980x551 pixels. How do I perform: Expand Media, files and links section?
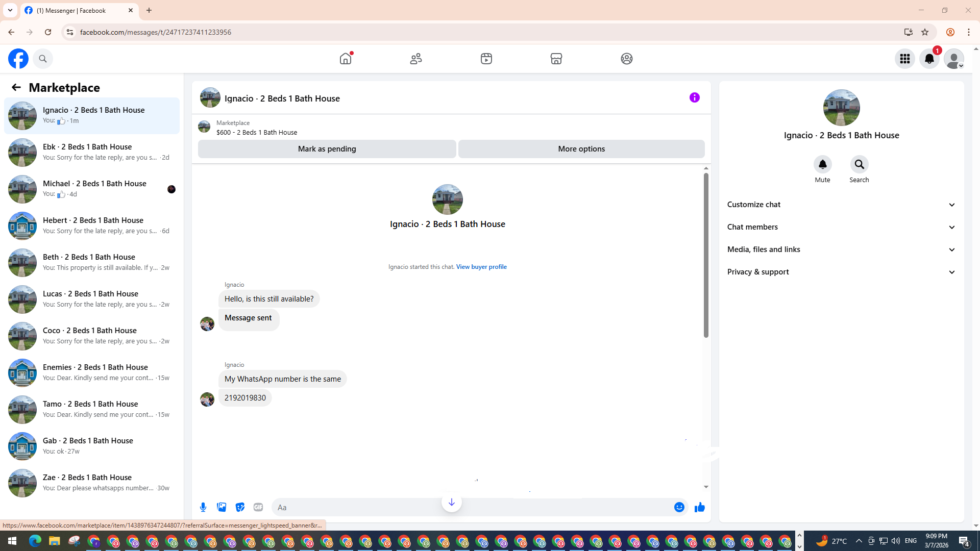pos(842,249)
